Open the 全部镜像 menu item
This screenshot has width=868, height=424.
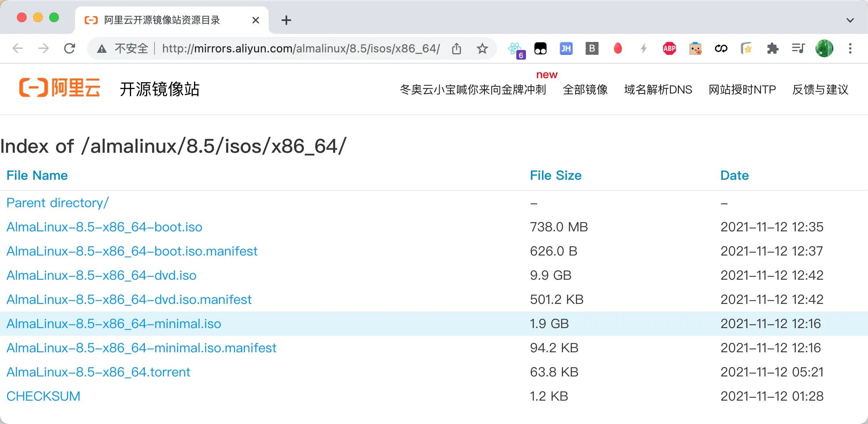(585, 89)
